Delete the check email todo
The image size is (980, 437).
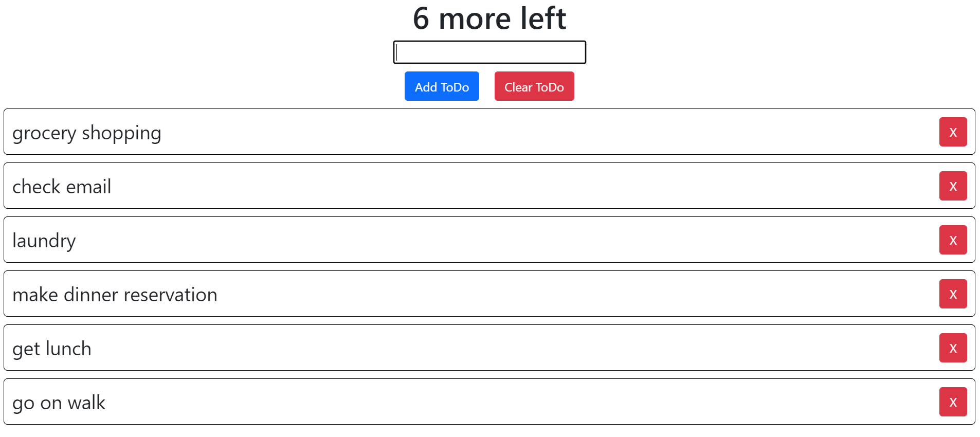[x=953, y=186]
